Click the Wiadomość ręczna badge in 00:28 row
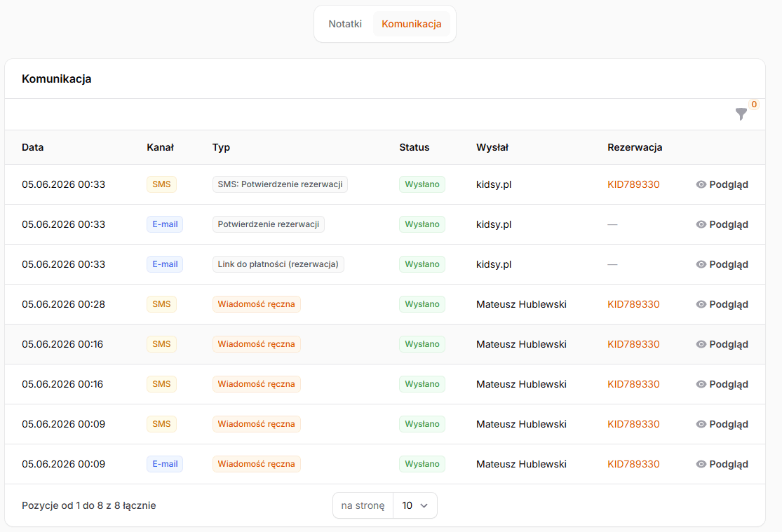This screenshot has height=532, width=782. [x=257, y=304]
